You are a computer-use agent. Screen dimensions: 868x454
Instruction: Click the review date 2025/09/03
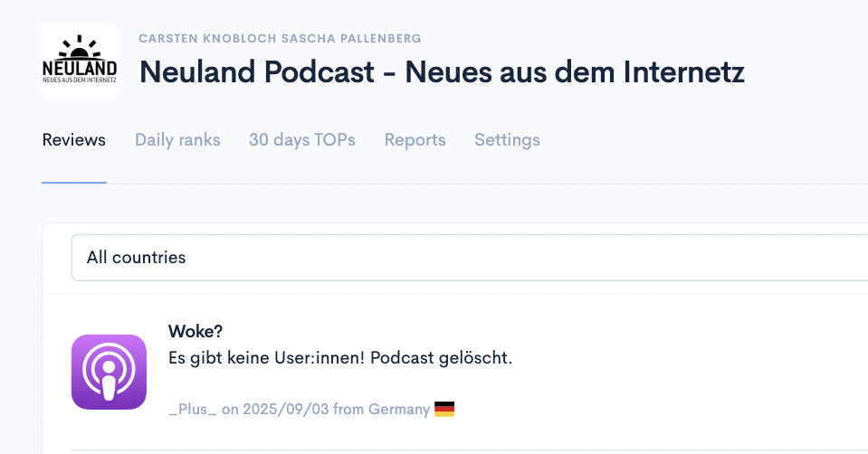(x=286, y=410)
